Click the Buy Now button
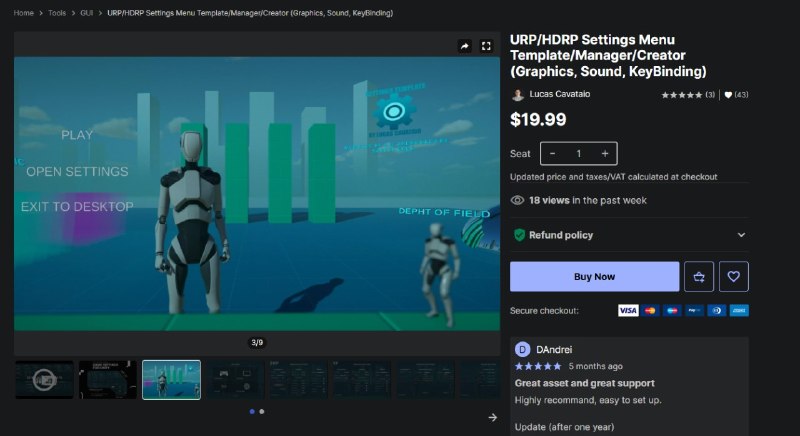Image resolution: width=800 pixels, height=436 pixels. 594,276
